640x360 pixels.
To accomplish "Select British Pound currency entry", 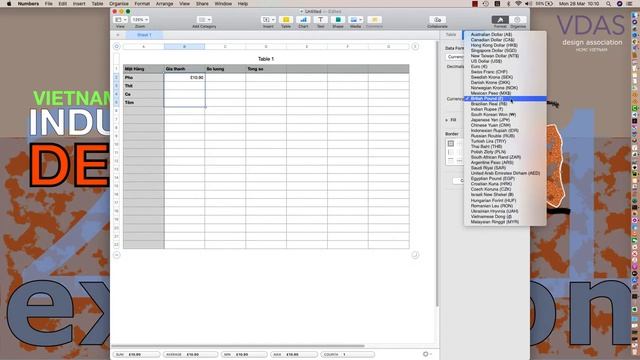I will 505,98.
